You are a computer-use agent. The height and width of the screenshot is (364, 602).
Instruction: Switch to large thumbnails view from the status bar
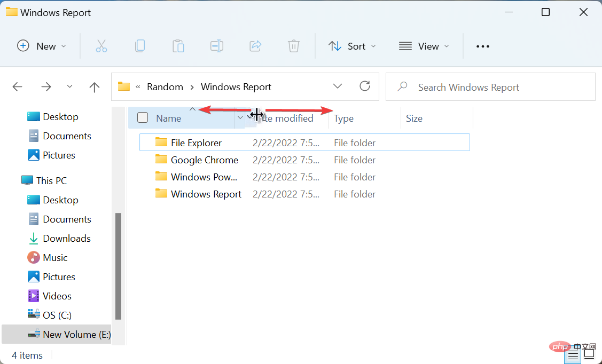(589, 353)
